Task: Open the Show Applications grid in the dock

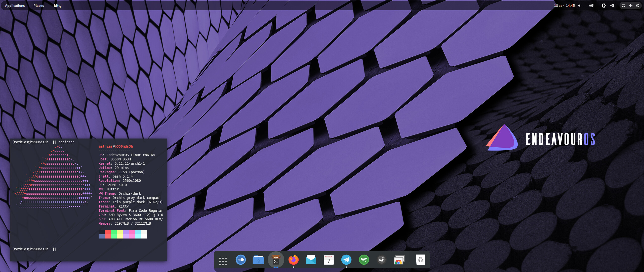Action: click(223, 261)
